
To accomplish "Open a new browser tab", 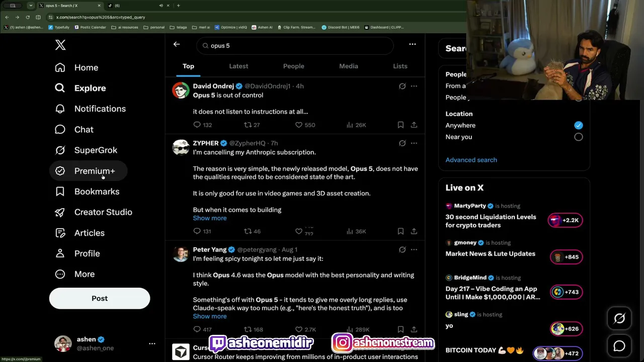I will 178,6.
